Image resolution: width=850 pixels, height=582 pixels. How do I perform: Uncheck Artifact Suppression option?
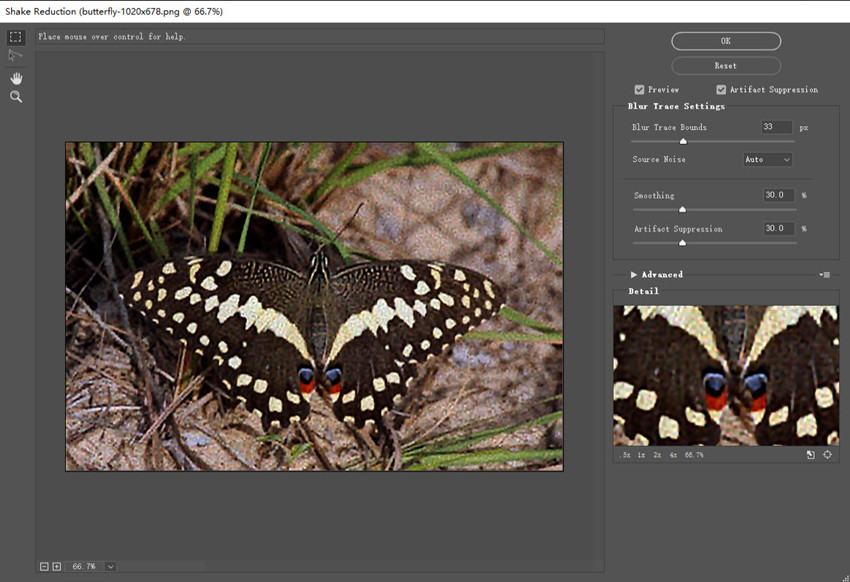pyautogui.click(x=721, y=89)
